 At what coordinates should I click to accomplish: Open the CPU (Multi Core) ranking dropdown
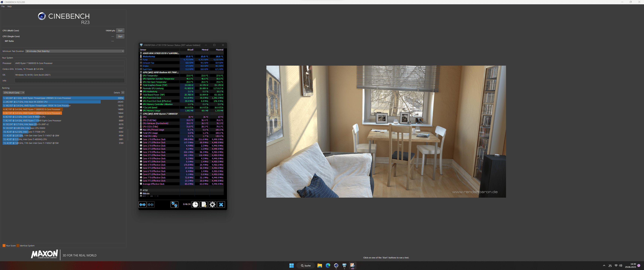tap(14, 93)
